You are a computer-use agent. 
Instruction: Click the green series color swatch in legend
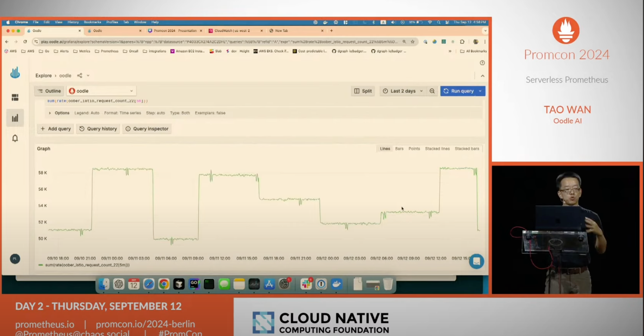coord(41,265)
